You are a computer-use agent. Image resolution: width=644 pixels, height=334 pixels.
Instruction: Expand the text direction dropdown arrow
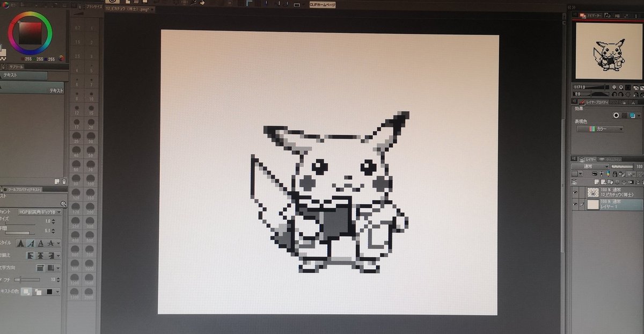(x=58, y=267)
